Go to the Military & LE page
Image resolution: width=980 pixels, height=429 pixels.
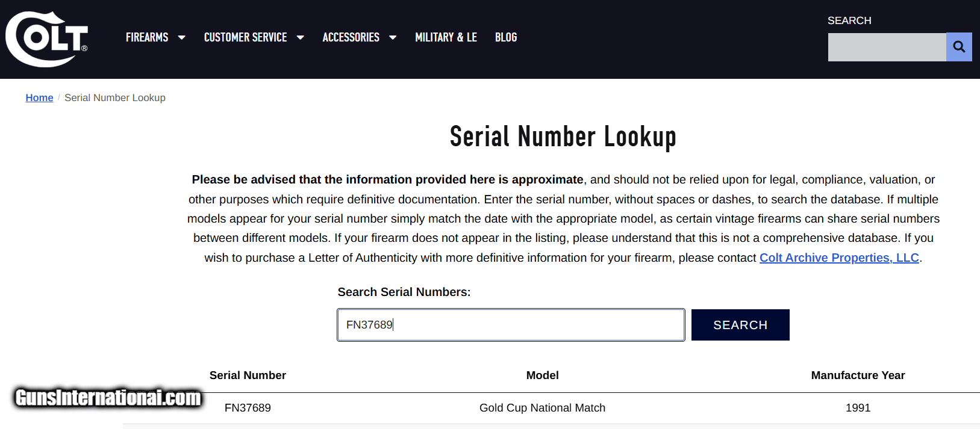(446, 37)
